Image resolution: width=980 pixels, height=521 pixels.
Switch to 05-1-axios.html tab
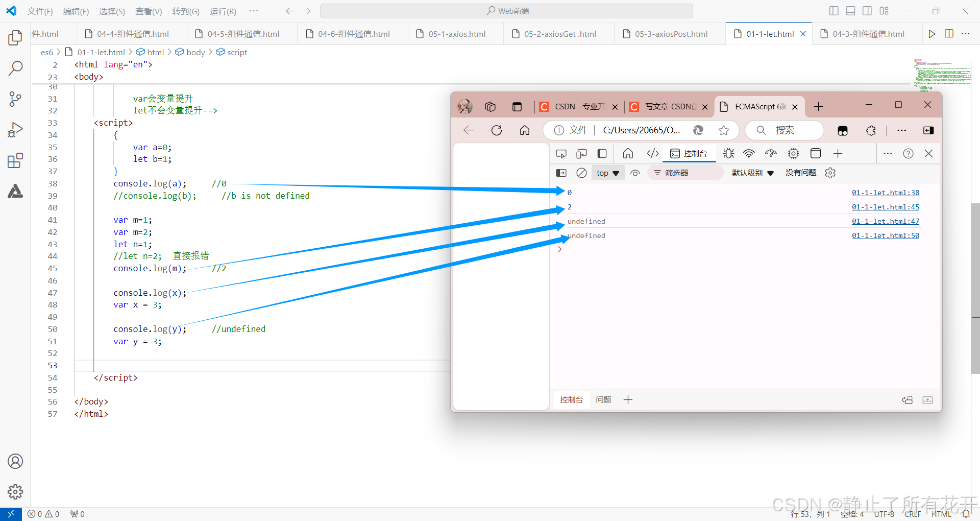(x=456, y=34)
